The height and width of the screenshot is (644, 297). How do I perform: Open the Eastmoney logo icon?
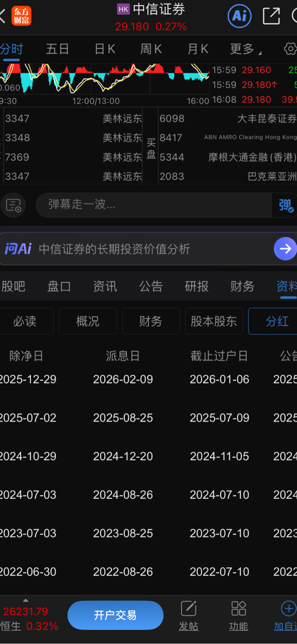(21, 16)
